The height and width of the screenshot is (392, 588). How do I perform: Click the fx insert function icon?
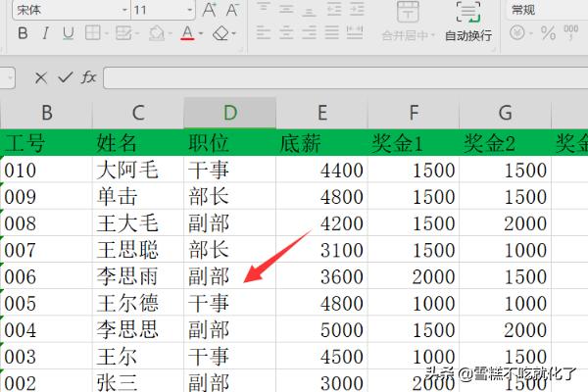89,76
